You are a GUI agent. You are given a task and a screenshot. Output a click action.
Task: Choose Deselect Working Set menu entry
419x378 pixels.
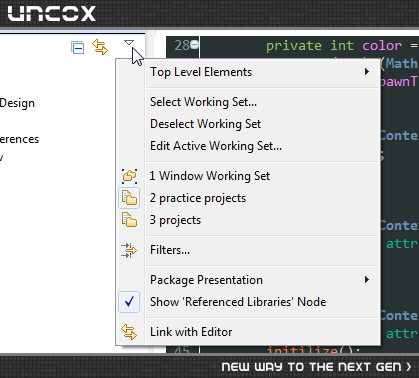coord(205,124)
